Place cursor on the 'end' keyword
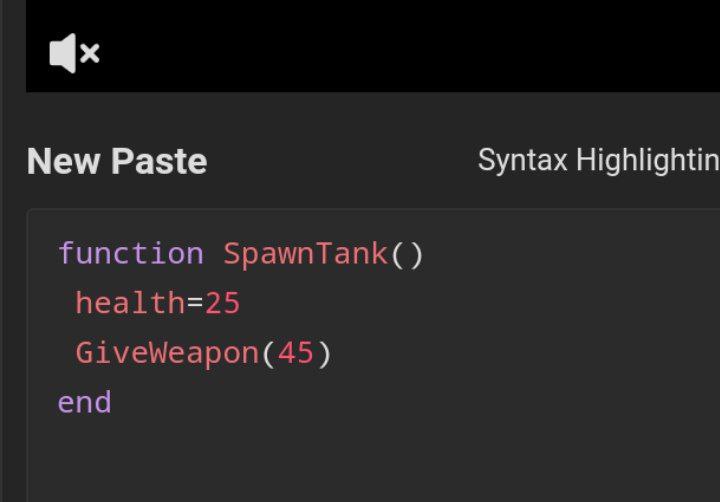The height and width of the screenshot is (502, 720). [x=84, y=402]
